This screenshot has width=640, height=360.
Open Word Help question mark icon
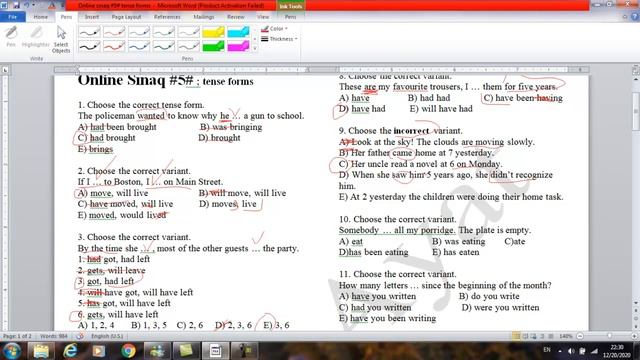[x=635, y=17]
